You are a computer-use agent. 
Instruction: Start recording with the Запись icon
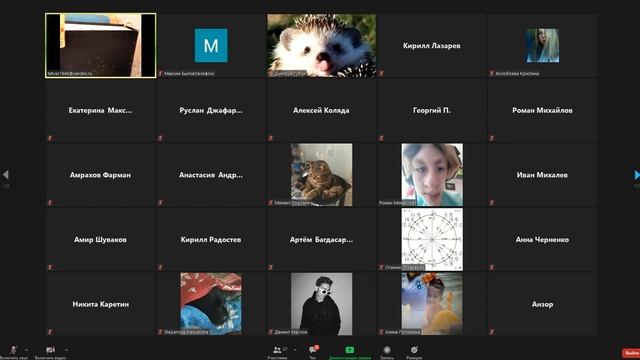(x=387, y=352)
